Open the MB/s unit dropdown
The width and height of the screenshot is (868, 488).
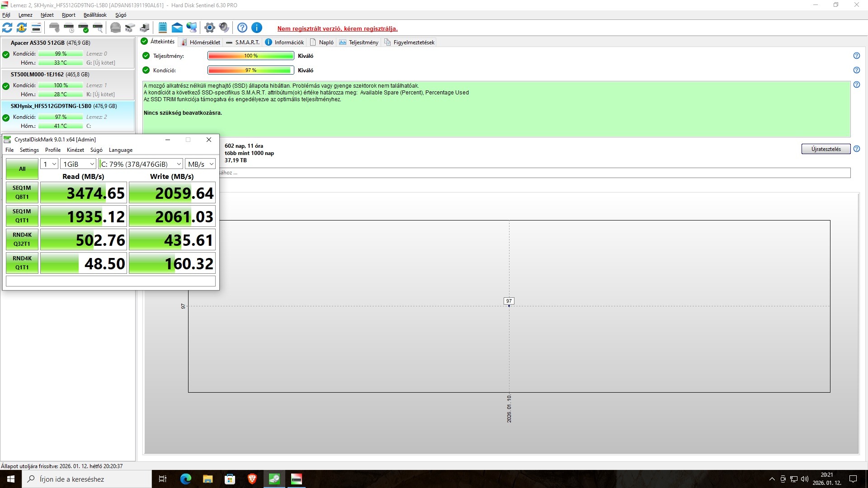200,164
